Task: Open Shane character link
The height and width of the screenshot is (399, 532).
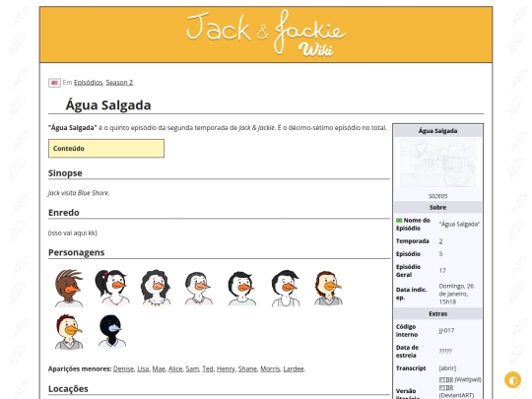Action: (x=247, y=368)
